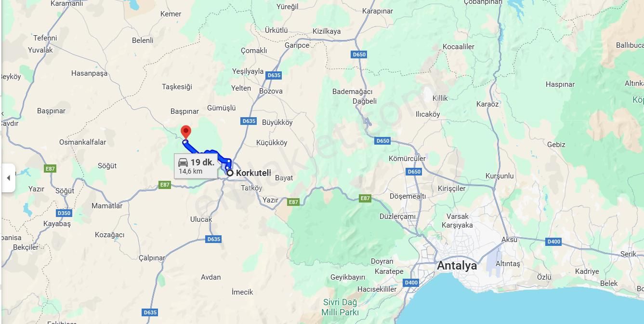The image size is (644, 324).
Task: Click the D350 road shield near Söğüt
Action: pyautogui.click(x=64, y=213)
